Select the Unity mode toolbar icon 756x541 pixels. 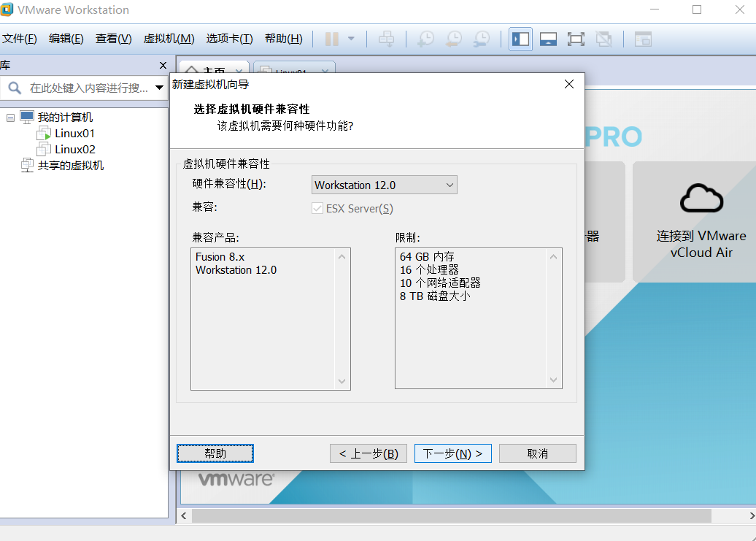coord(603,39)
